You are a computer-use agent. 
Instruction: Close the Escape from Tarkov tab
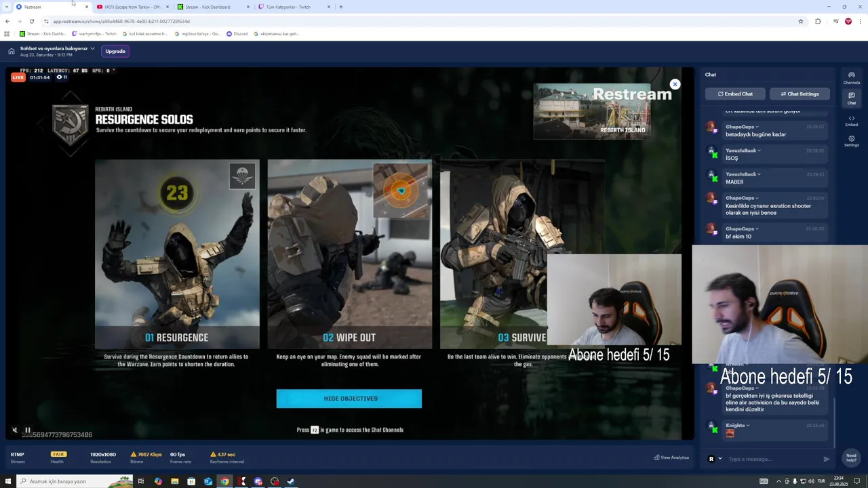(x=167, y=7)
